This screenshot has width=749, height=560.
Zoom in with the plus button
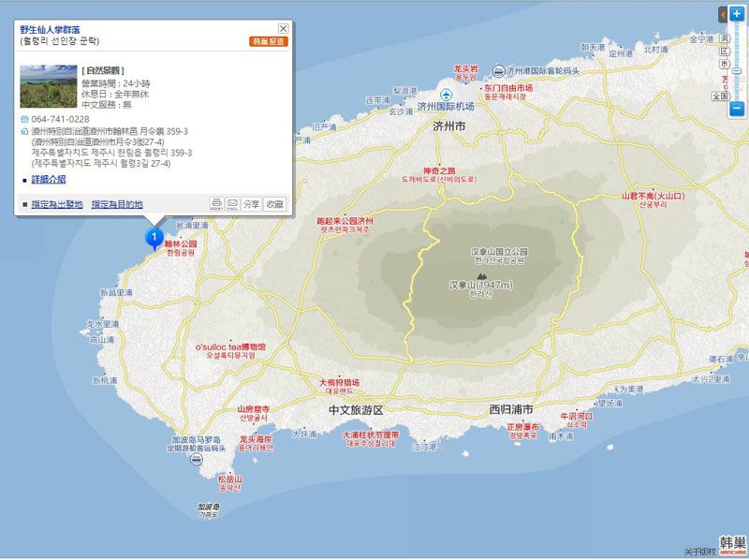coord(737,15)
